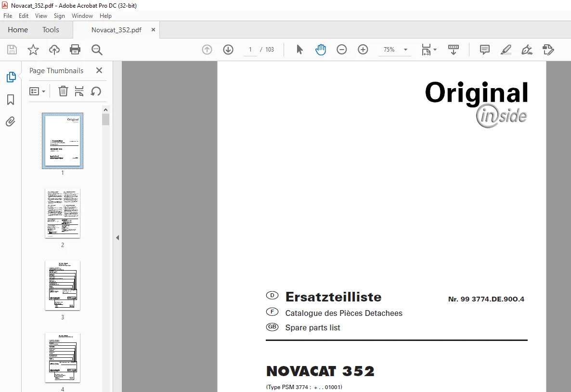Expand the fit page dropdown arrow
The height and width of the screenshot is (392, 571).
coord(435,50)
